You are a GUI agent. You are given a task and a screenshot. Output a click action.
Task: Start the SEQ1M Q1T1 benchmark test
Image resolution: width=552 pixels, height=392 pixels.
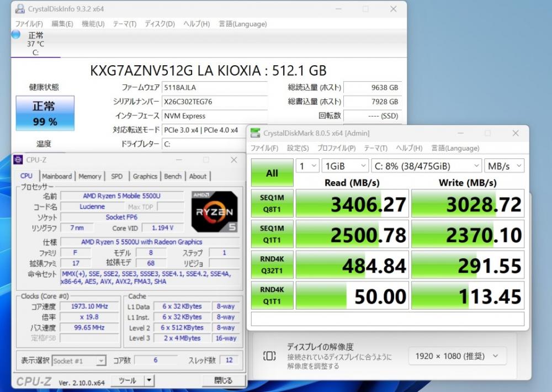[x=272, y=234]
